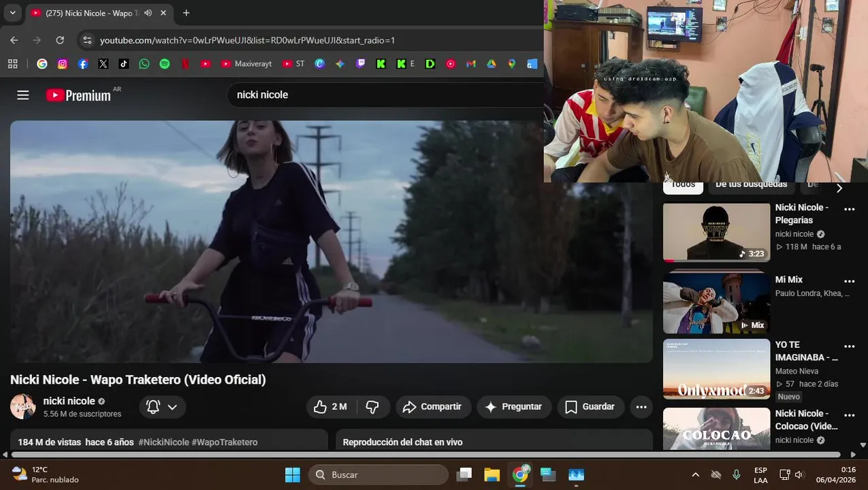Open Google bookmark in bookmarks bar

point(42,64)
